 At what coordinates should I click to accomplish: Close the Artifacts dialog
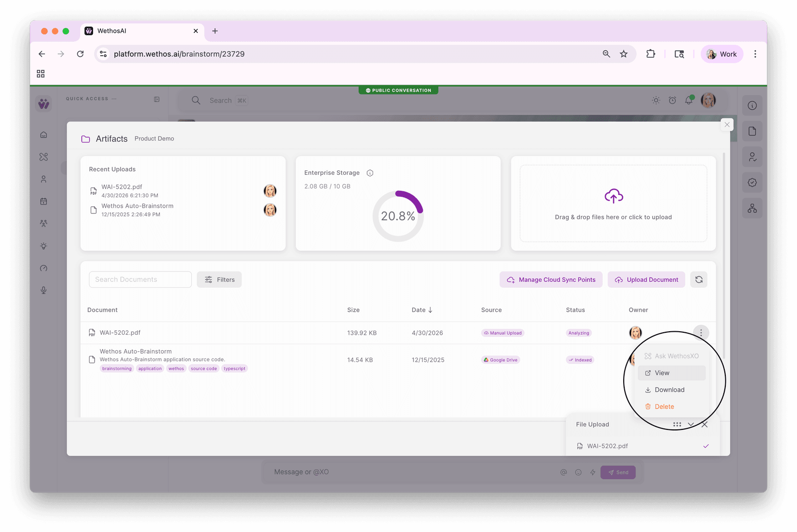coord(727,125)
